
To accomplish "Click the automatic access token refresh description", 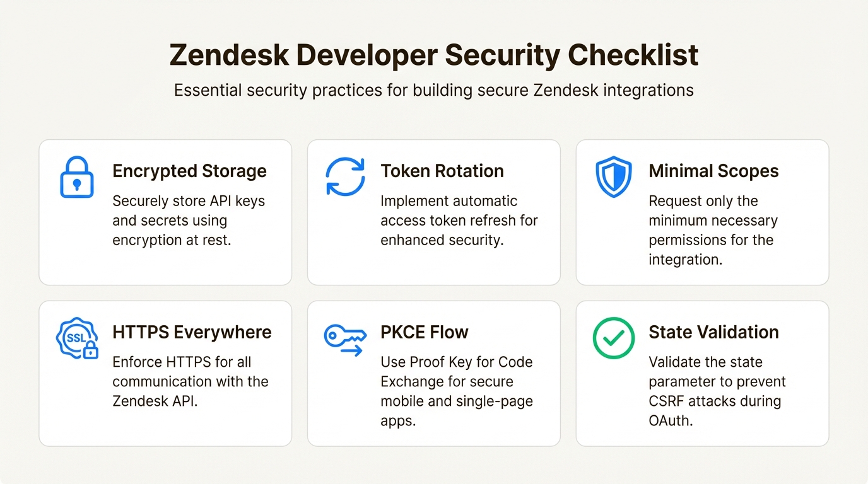I will pos(459,221).
